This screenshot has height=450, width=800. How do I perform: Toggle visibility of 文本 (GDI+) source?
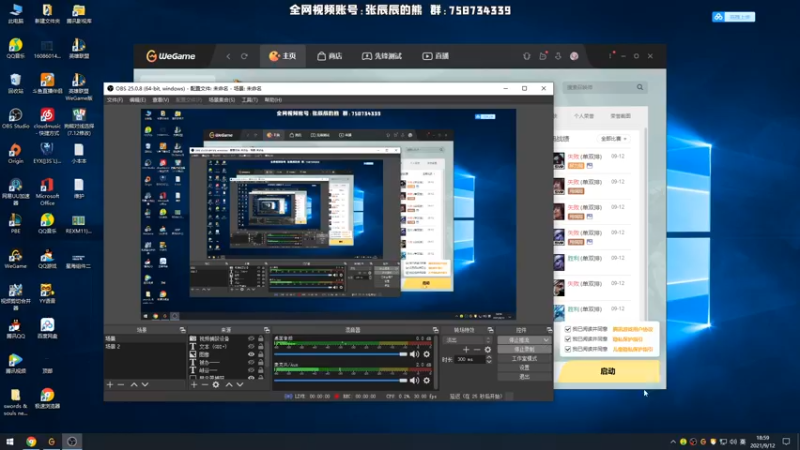point(251,346)
